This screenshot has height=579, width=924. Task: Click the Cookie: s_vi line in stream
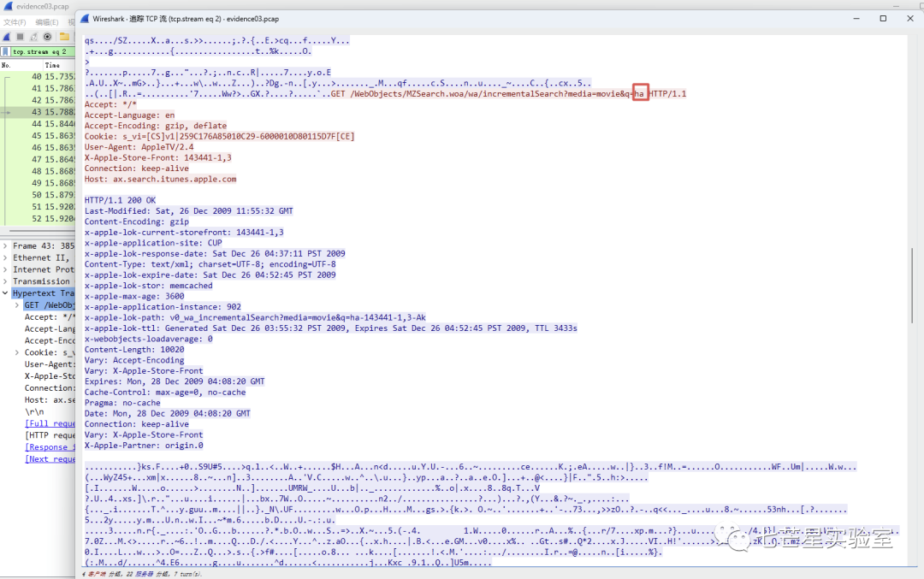pyautogui.click(x=219, y=136)
